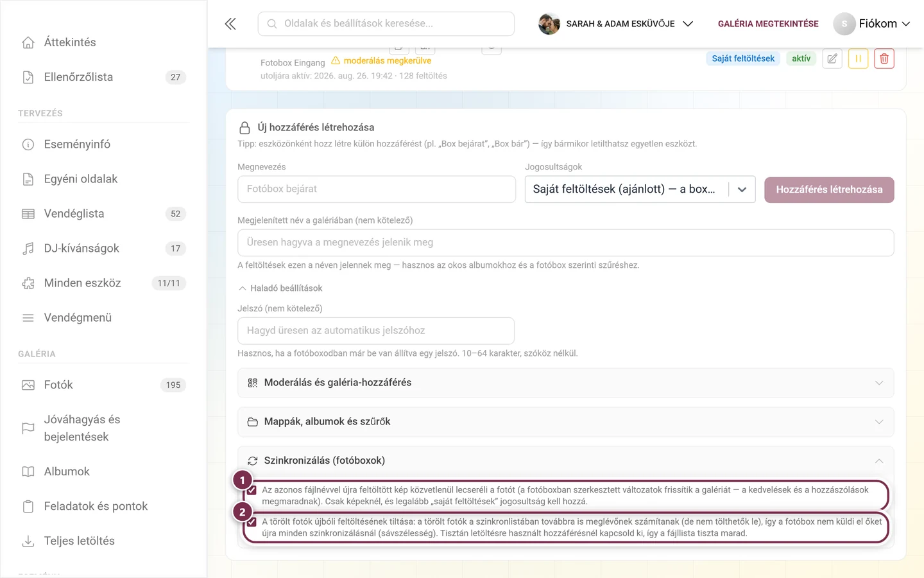The image size is (924, 578).
Task: Click the checklist document icon for Ellenőrzőlista
Action: click(28, 77)
